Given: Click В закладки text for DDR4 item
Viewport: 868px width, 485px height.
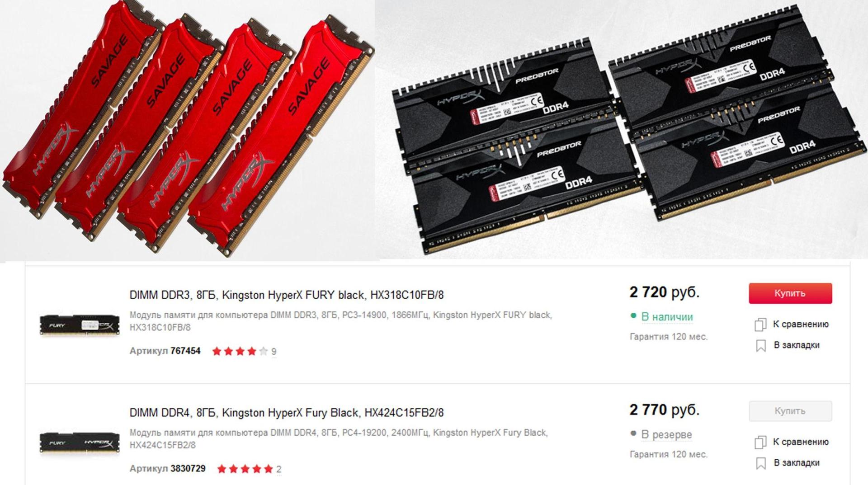Looking at the screenshot, I should point(797,463).
